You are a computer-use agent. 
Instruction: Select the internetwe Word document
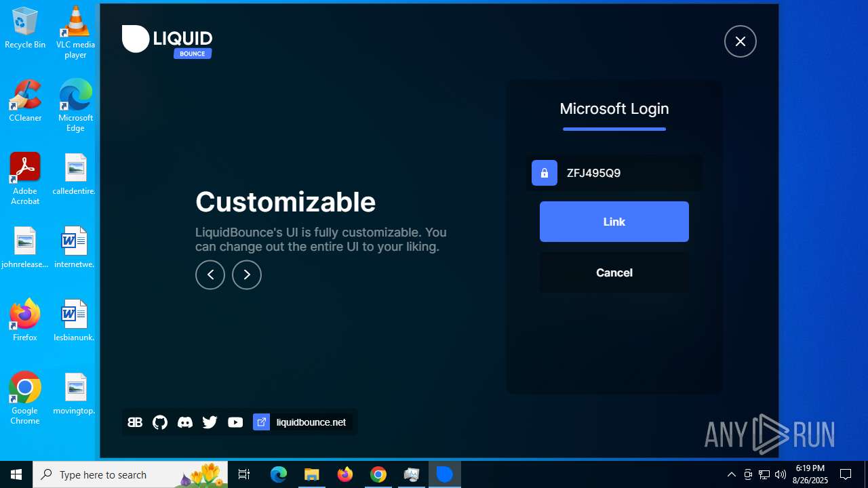pos(75,247)
